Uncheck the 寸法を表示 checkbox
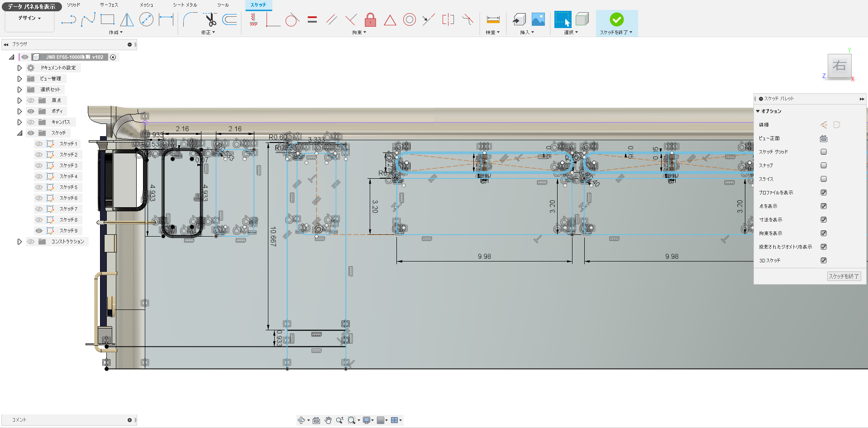868x428 pixels. tap(824, 220)
